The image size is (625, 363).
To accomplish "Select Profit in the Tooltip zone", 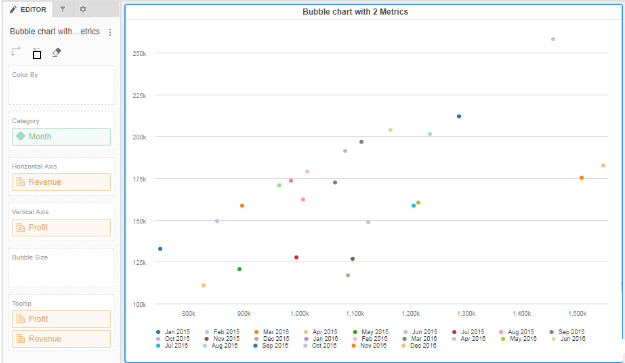I will tap(61, 319).
